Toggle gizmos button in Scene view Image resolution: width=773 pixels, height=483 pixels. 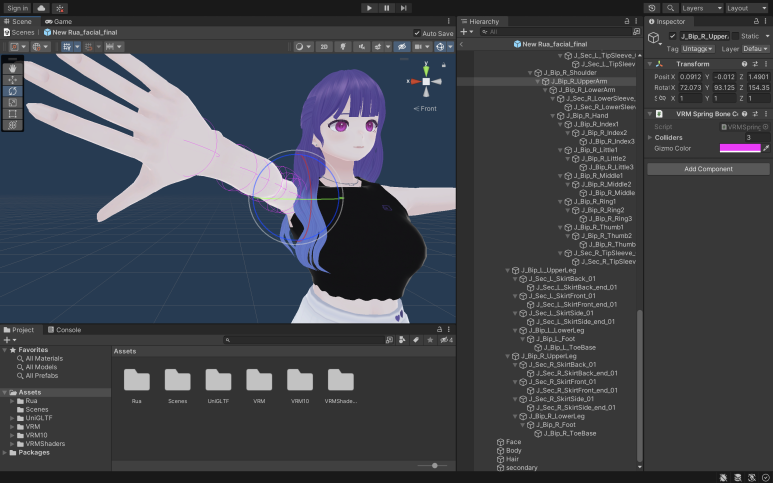coord(440,46)
